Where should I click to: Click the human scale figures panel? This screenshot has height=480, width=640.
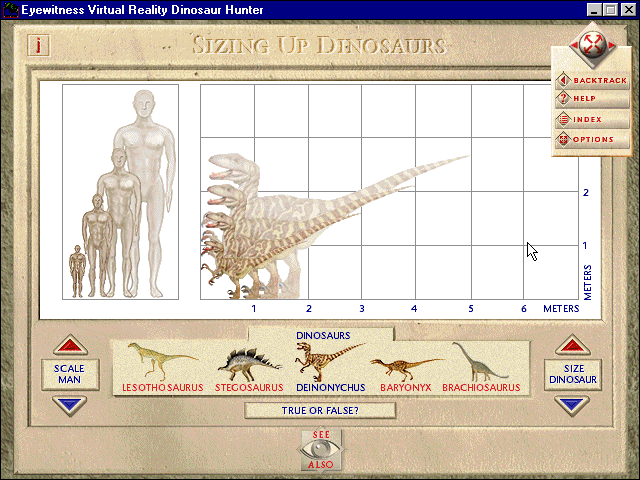click(120, 192)
